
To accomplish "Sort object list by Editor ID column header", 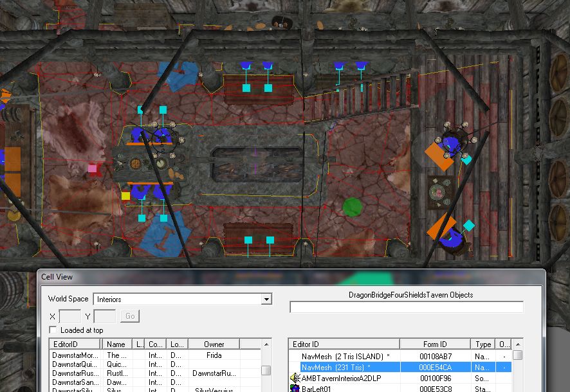I will coord(344,344).
